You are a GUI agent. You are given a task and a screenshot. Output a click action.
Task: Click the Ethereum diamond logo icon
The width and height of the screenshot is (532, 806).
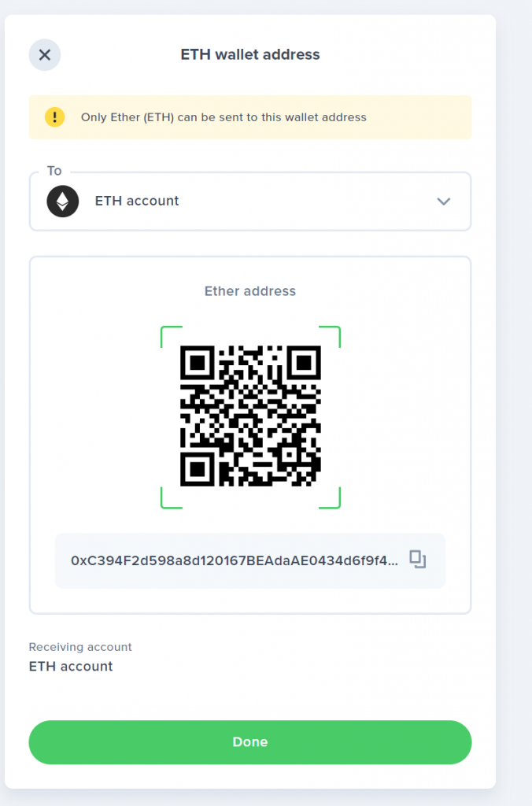pyautogui.click(x=63, y=201)
